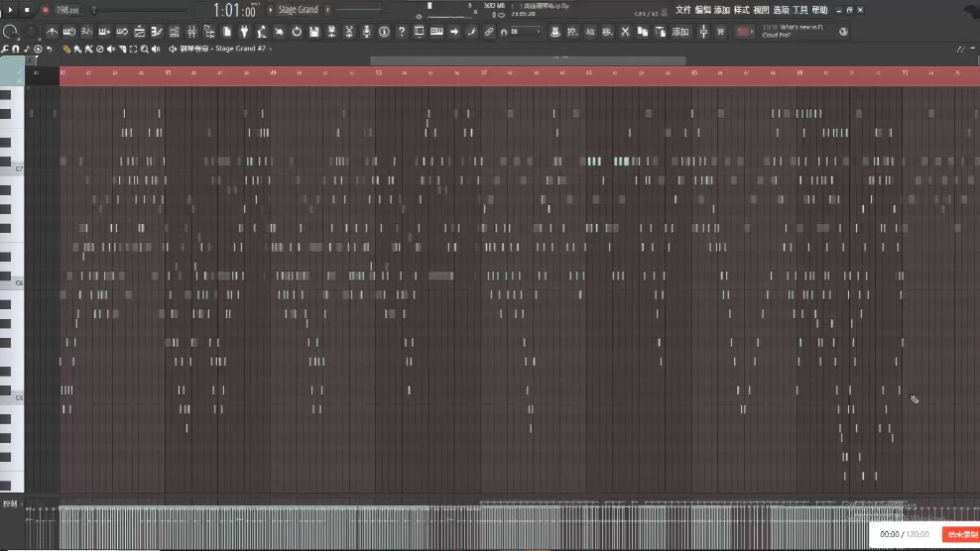Click the help question mark icon
980x551 pixels.
click(x=402, y=32)
